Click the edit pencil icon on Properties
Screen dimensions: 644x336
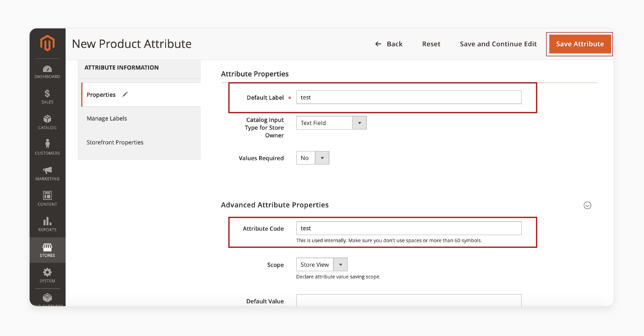click(x=125, y=94)
